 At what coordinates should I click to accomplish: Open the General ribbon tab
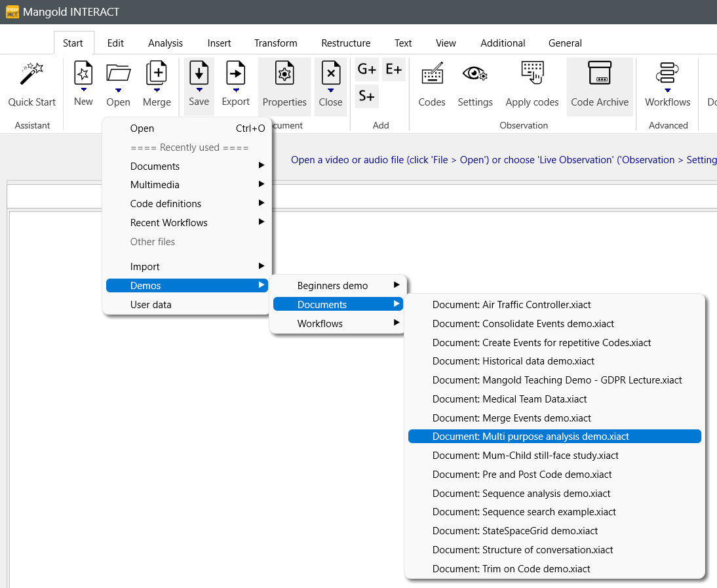click(x=565, y=43)
